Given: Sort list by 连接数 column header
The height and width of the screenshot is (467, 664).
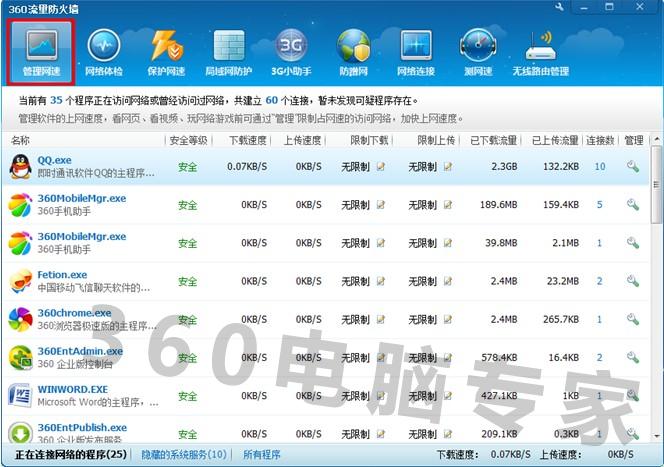Looking at the screenshot, I should (x=600, y=141).
